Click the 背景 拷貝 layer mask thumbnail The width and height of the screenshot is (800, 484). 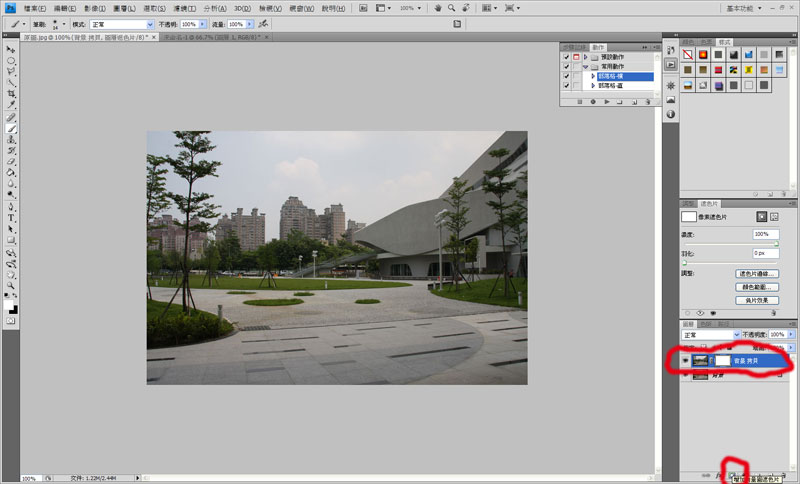point(722,359)
